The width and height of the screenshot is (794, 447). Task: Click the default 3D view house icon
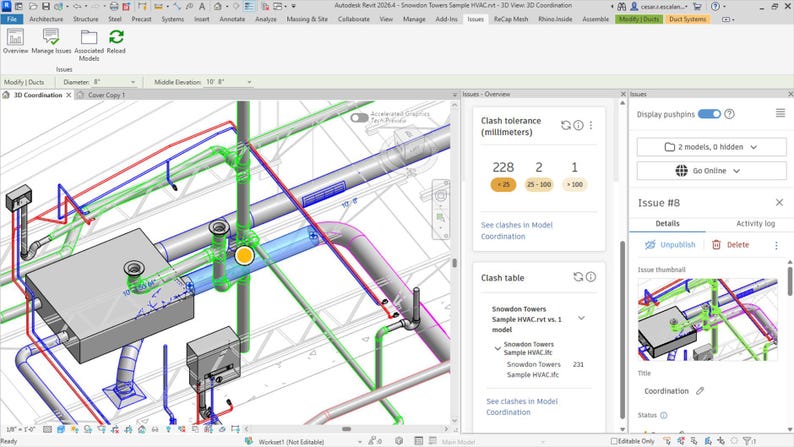[x=218, y=6]
